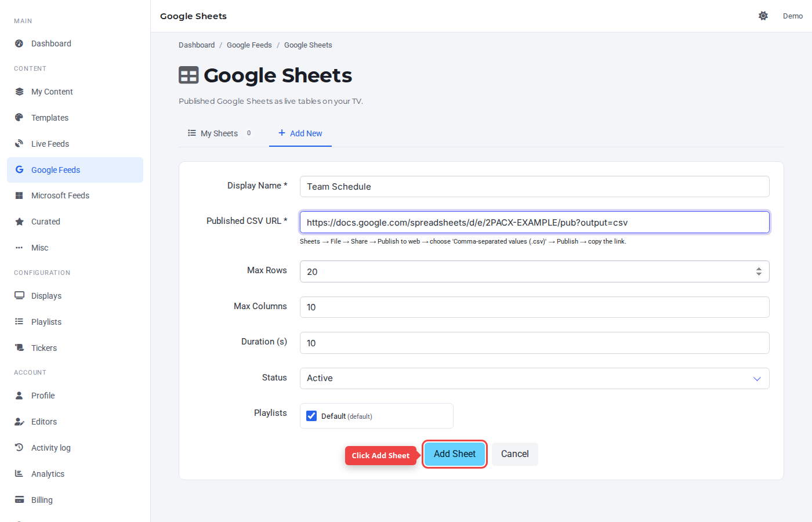Click the Dashboard gauge icon in sidebar
The width and height of the screenshot is (812, 522).
pos(19,43)
